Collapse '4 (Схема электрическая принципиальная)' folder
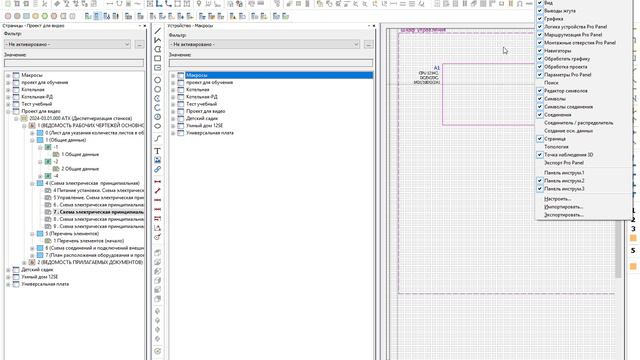 coord(32,183)
